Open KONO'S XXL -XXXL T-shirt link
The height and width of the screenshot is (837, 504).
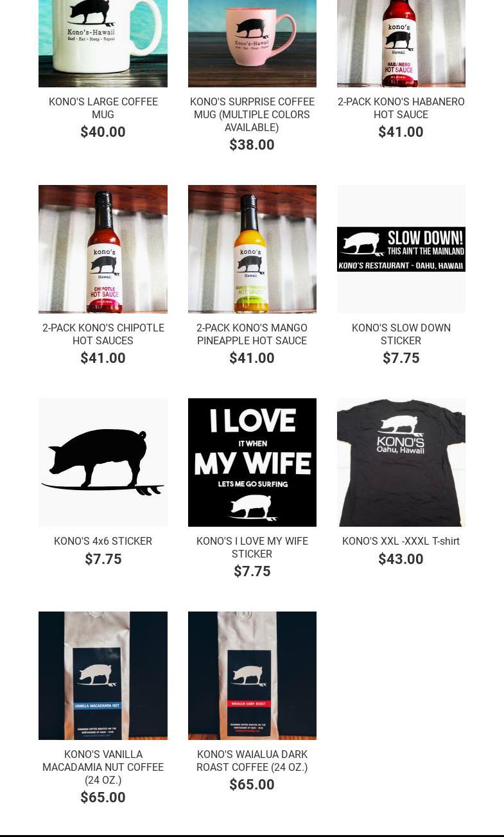coord(401,541)
